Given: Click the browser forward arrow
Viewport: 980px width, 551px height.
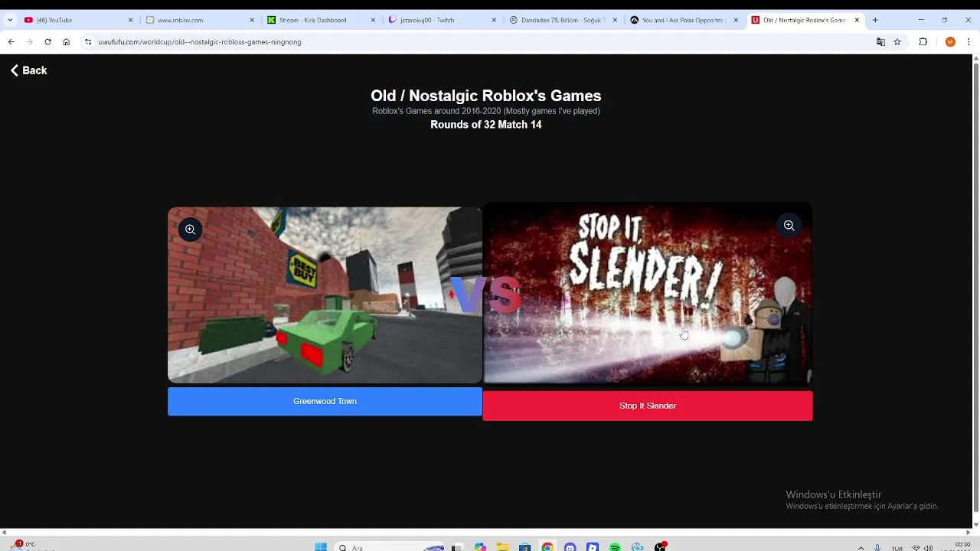Looking at the screenshot, I should point(29,42).
